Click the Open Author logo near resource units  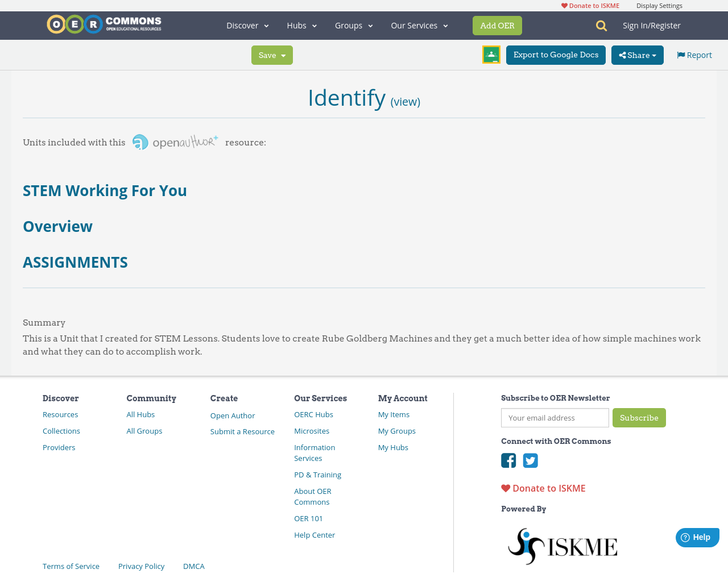click(x=175, y=141)
